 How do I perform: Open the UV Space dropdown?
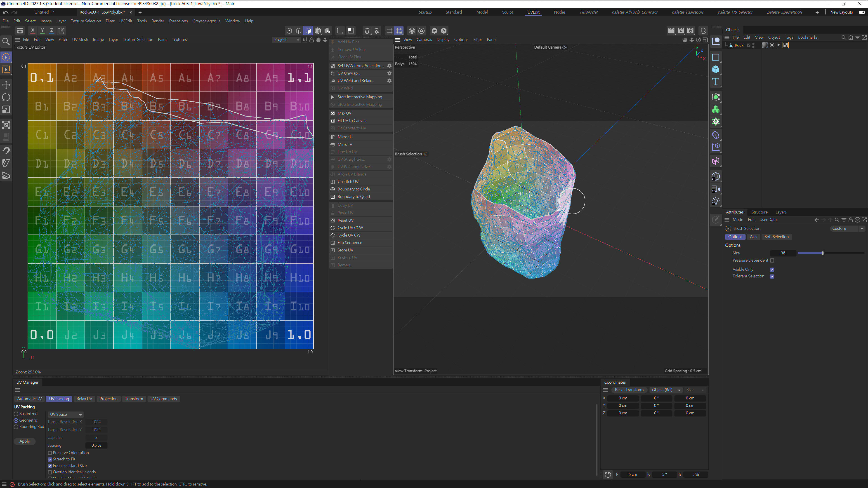66,414
